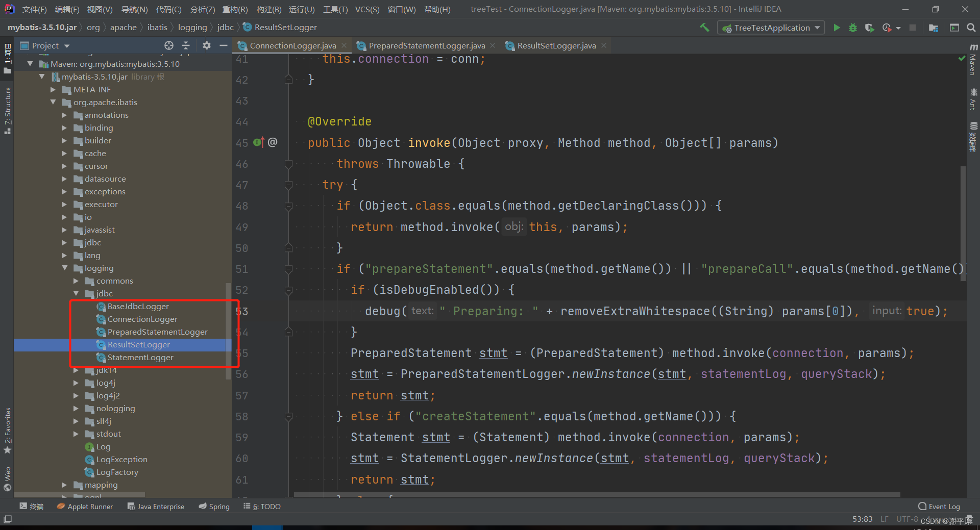980x530 pixels.
Task: Toggle fold marker at line 48 if block
Action: (x=288, y=206)
